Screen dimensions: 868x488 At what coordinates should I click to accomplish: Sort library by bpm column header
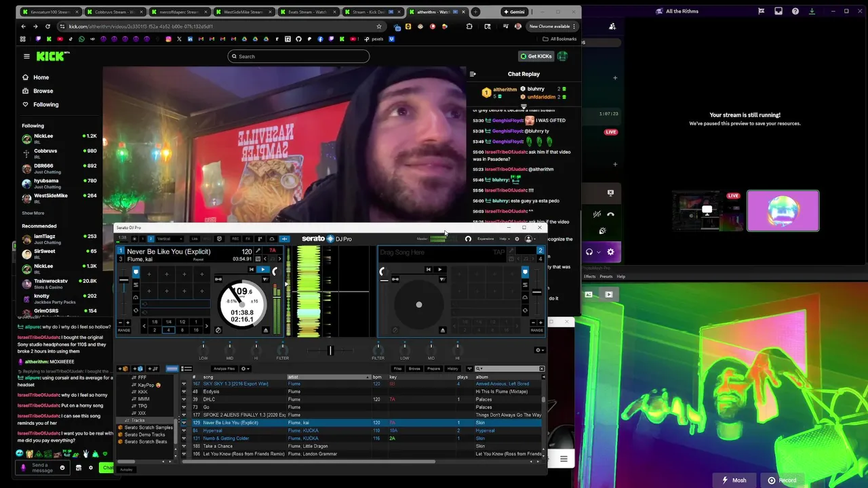pyautogui.click(x=380, y=377)
